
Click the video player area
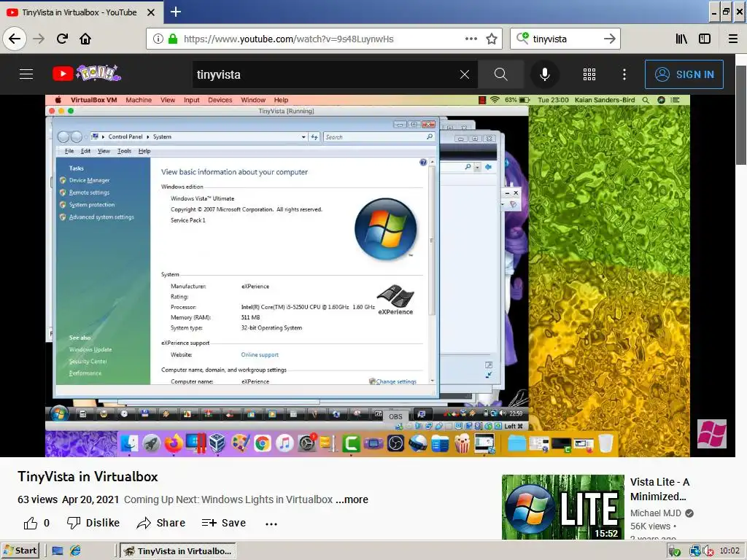pyautogui.click(x=367, y=276)
